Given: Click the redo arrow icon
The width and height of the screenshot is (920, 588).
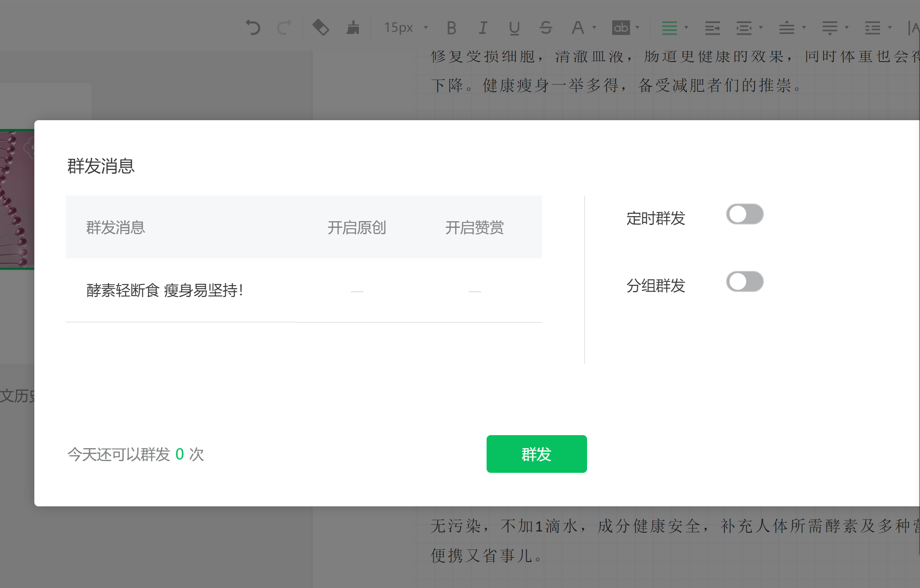Looking at the screenshot, I should 284,28.
